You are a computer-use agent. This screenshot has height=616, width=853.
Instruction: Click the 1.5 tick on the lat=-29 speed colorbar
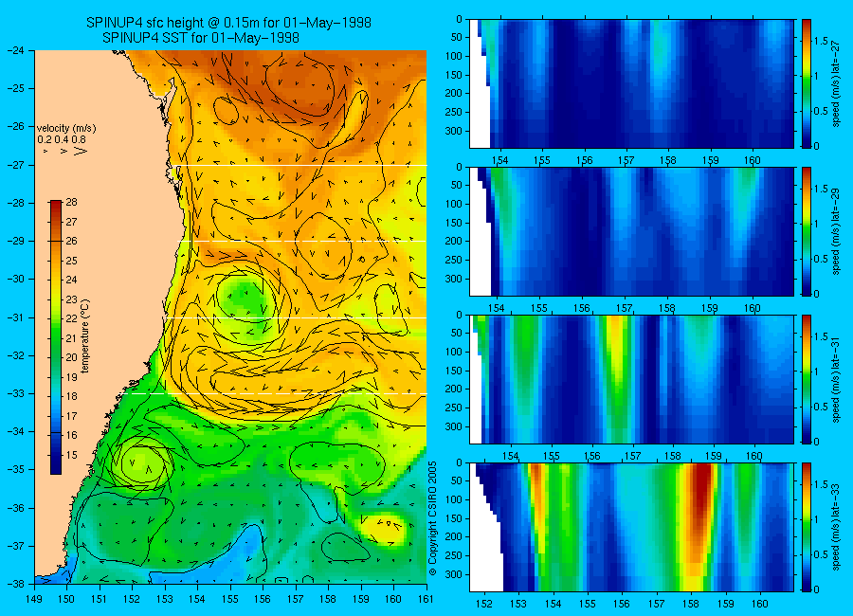click(821, 190)
